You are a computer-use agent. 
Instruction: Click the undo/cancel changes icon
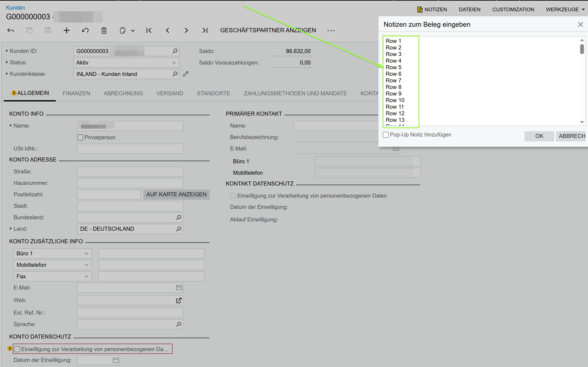coord(85,30)
